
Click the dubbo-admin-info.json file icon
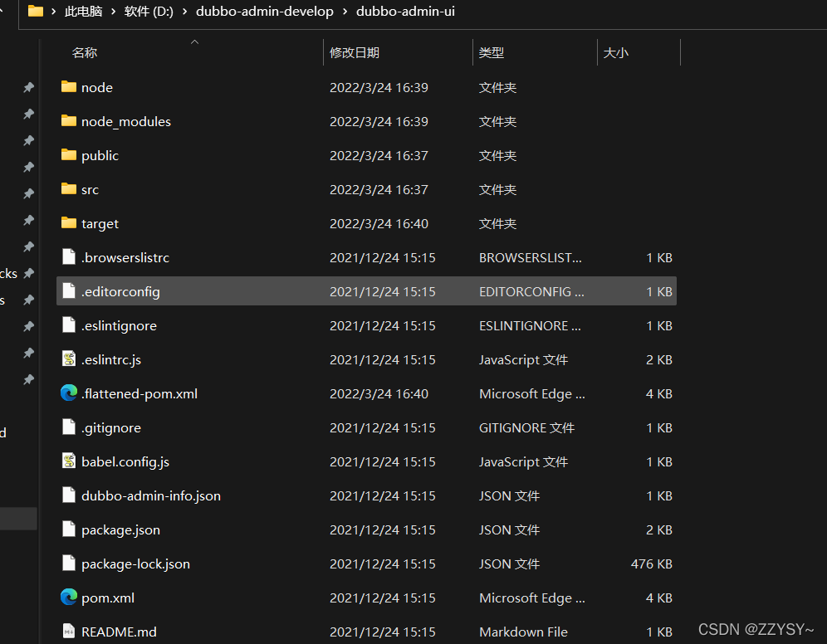click(x=69, y=495)
